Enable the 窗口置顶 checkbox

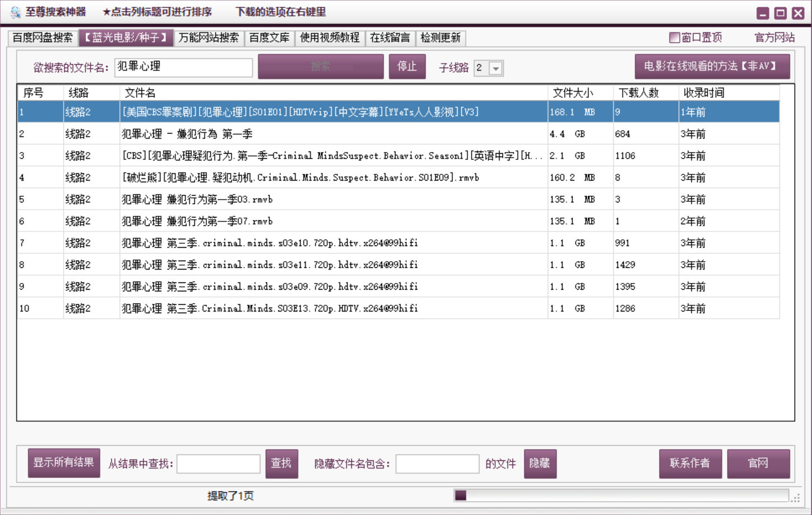[x=674, y=37]
